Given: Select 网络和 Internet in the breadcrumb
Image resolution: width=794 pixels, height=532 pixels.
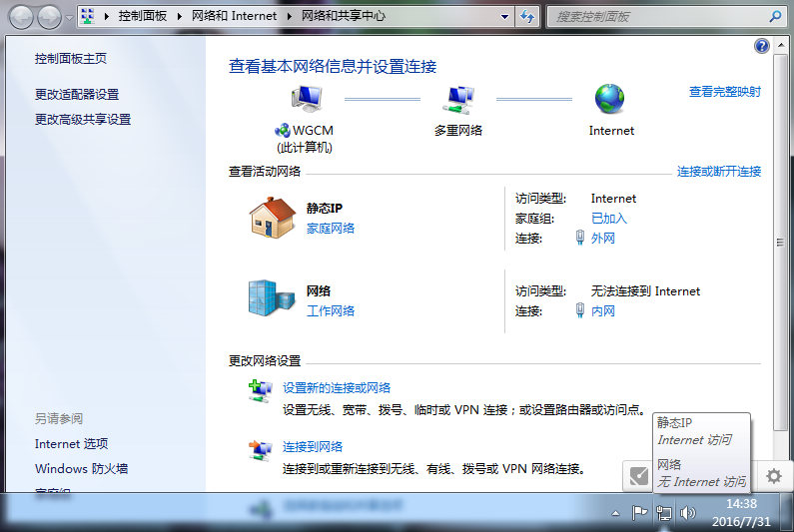Looking at the screenshot, I should click(234, 16).
